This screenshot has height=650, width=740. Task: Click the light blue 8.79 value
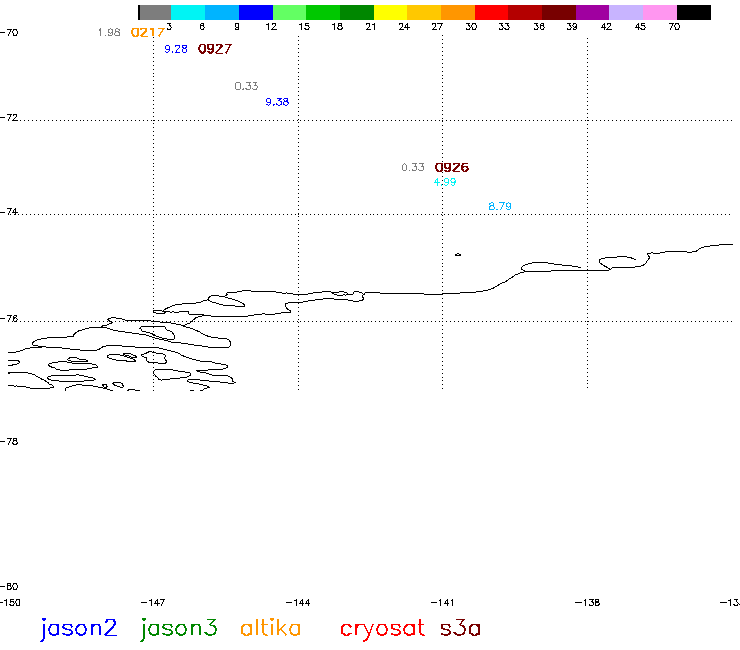click(500, 206)
